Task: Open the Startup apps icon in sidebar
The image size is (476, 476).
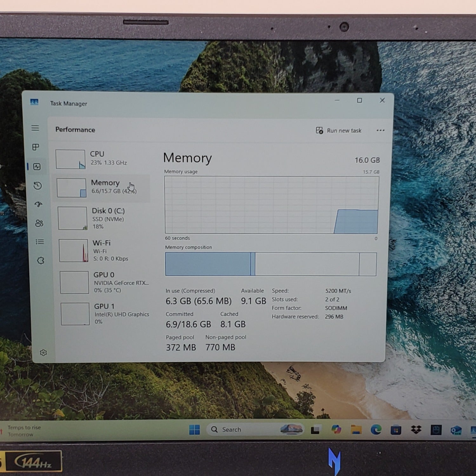Action: point(38,204)
